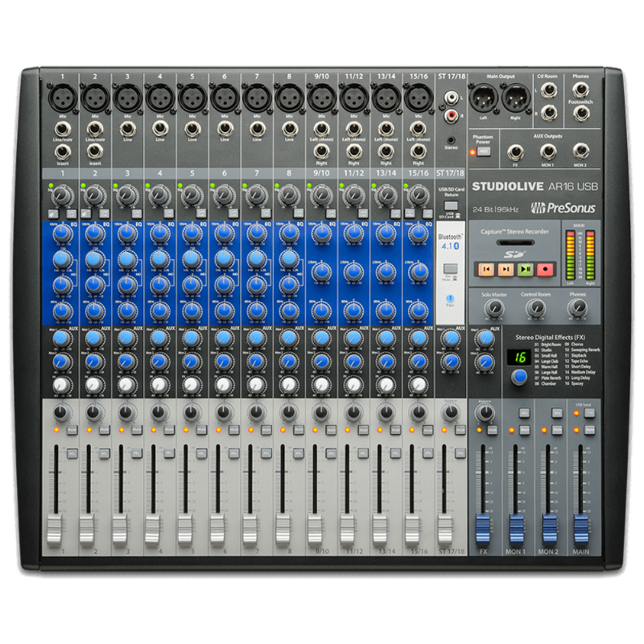The image size is (644, 644).
Task: Toggle the 48V Phantom Power button
Action: pos(484,151)
